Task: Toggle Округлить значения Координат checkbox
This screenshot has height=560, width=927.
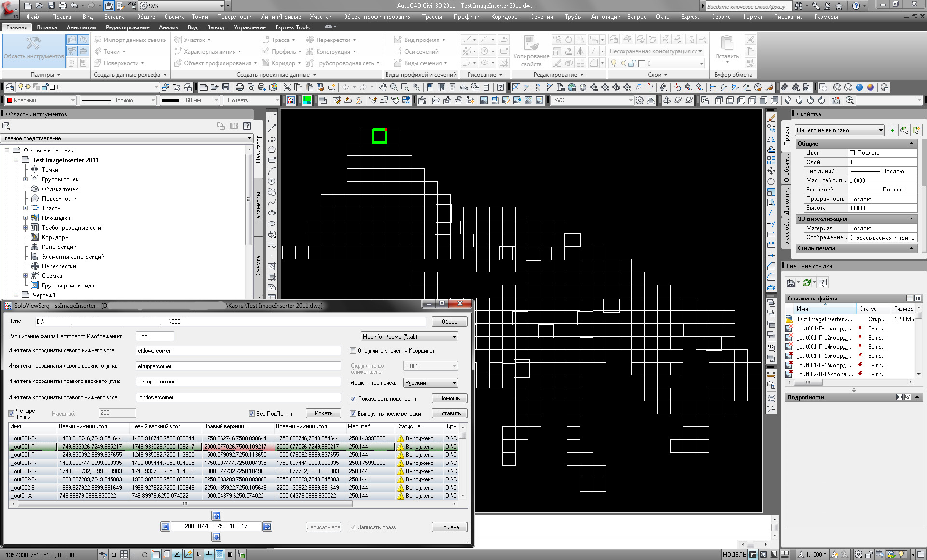Action: [x=353, y=351]
